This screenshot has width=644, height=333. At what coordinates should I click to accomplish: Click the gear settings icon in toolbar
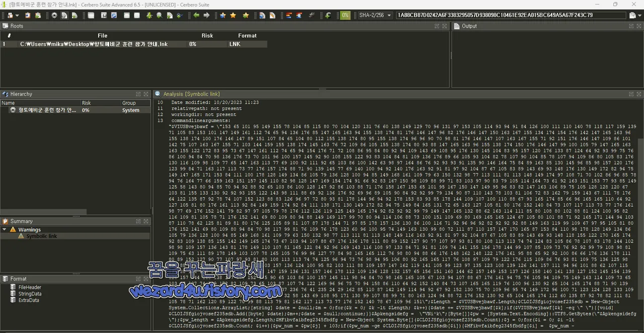tap(54, 16)
